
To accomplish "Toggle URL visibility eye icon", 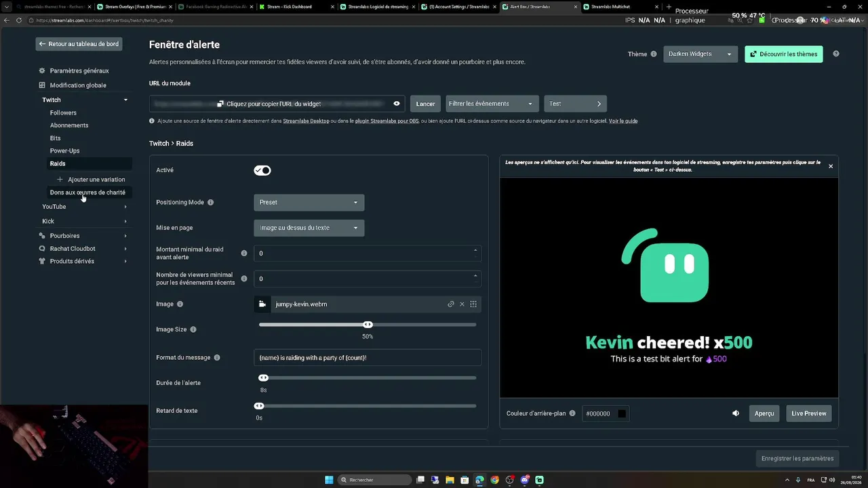I will pos(397,104).
